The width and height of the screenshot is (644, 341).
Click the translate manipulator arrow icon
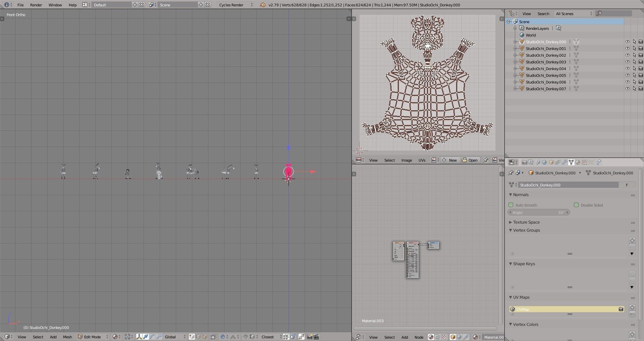[146, 337]
